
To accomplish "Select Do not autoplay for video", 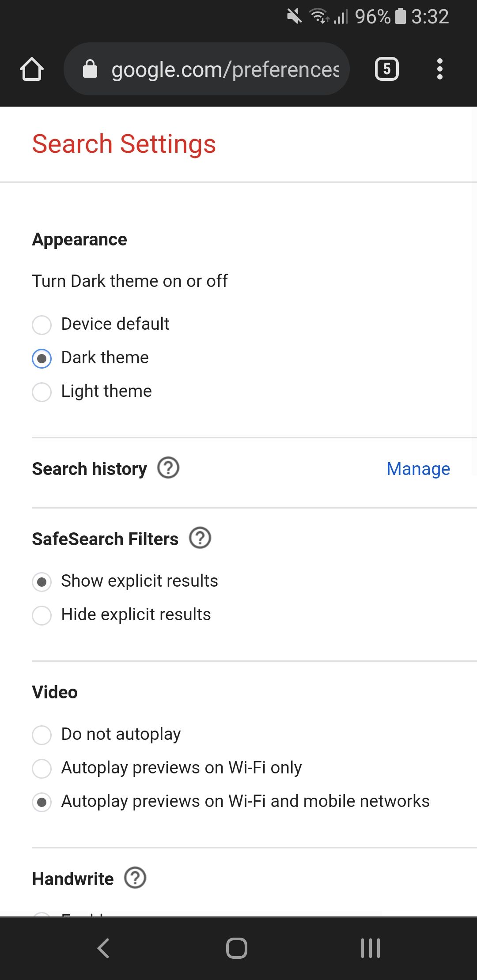I will pos(42,735).
